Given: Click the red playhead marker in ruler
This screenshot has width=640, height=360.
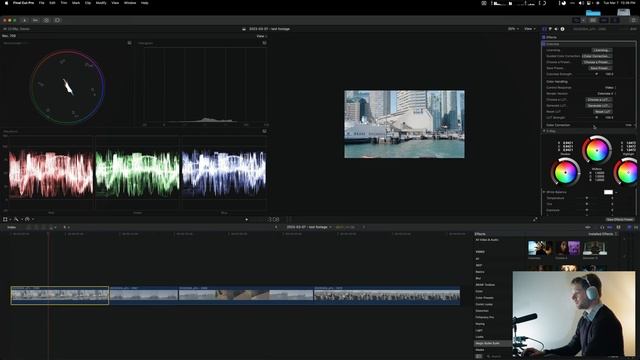Looking at the screenshot, I should (x=48, y=234).
